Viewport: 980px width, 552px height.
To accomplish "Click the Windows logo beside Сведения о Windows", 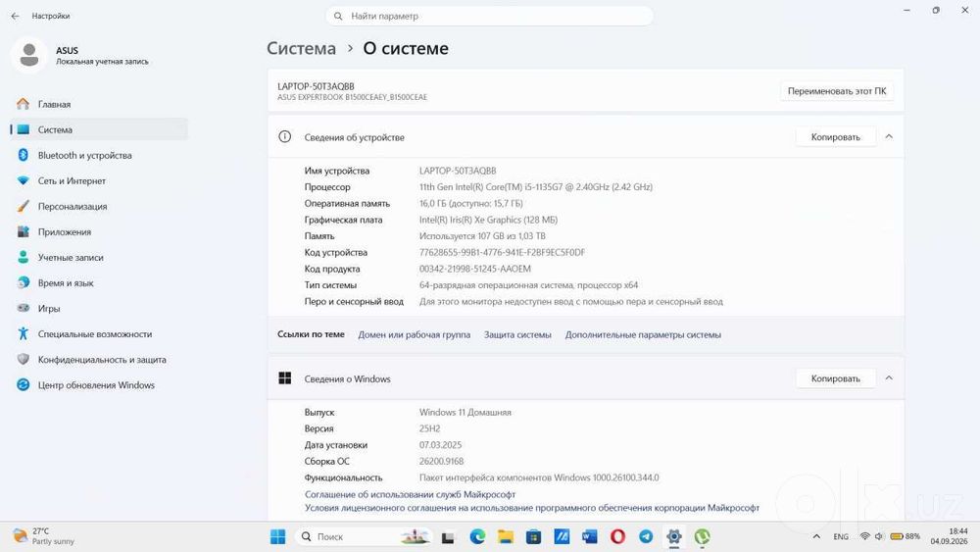I will (x=285, y=378).
